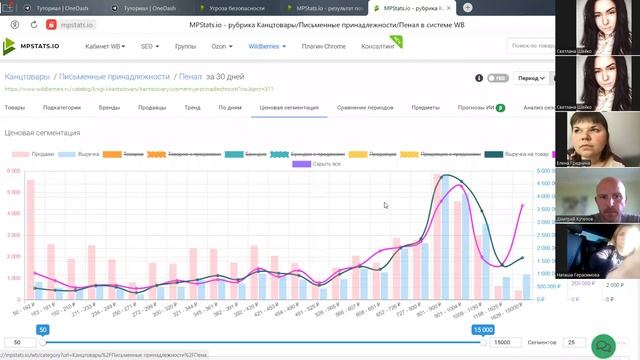Toggle Товаров с продажами series in legend
640x360 pixels.
click(x=184, y=154)
